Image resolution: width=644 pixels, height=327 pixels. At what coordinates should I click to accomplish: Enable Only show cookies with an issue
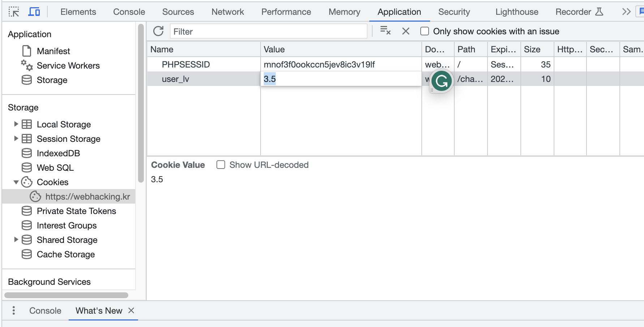(x=425, y=31)
